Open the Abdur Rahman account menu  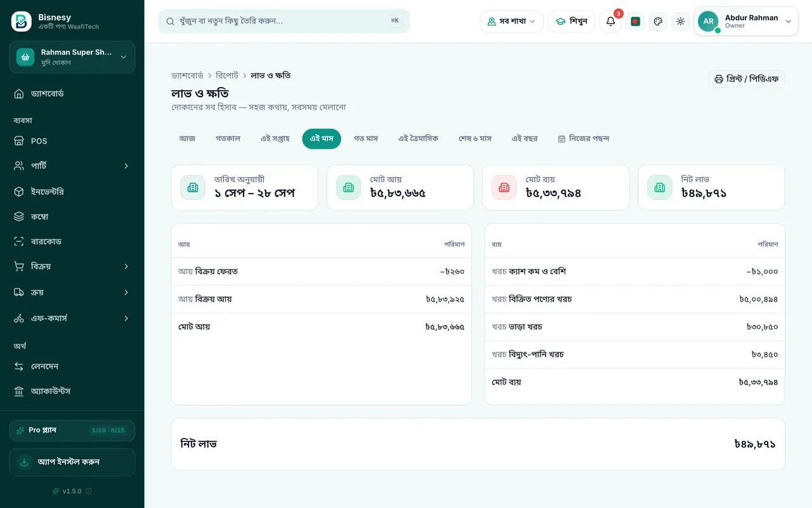[x=746, y=22]
